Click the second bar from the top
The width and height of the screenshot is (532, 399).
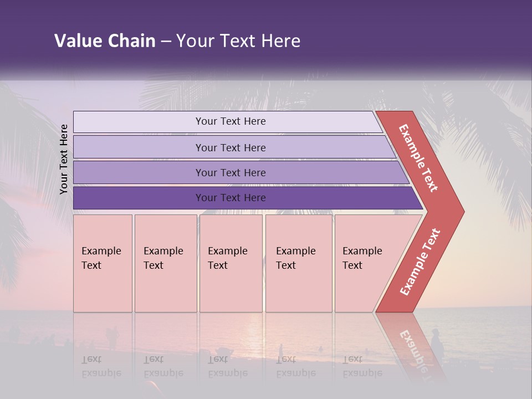[231, 147]
